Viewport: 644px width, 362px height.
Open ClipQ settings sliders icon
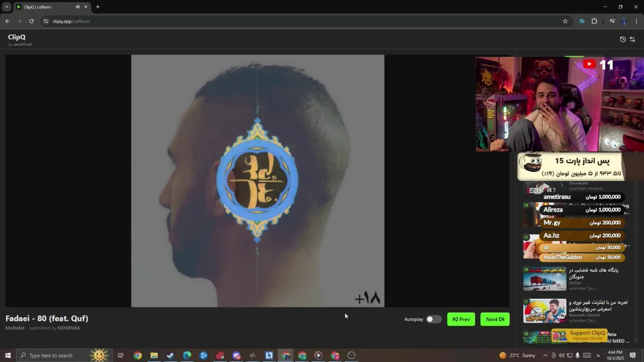point(632,39)
